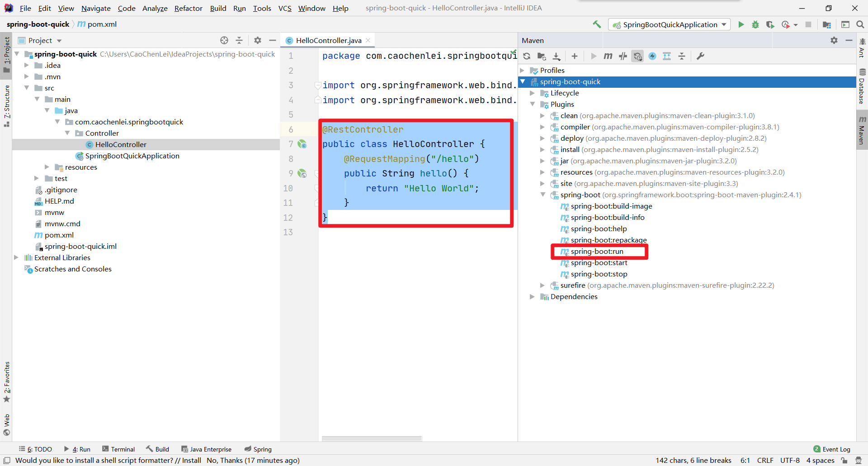Viewport: 868px width, 466px height.
Task: Select spring-boot:repackage Maven goal
Action: (x=609, y=240)
